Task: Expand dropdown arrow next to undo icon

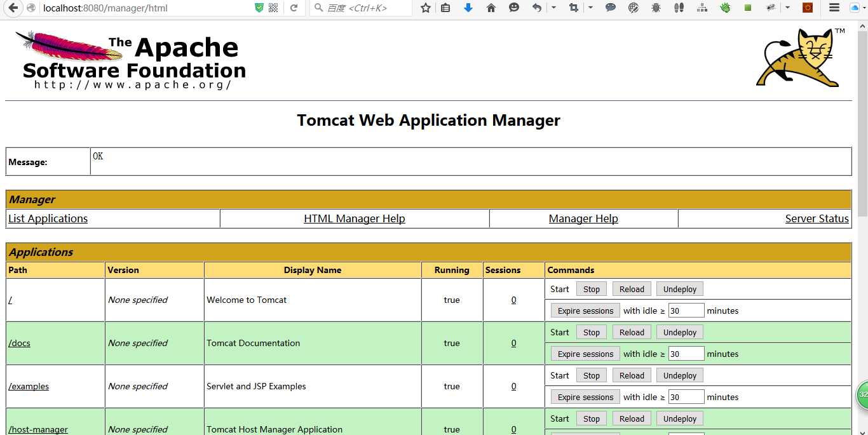Action: (x=553, y=8)
